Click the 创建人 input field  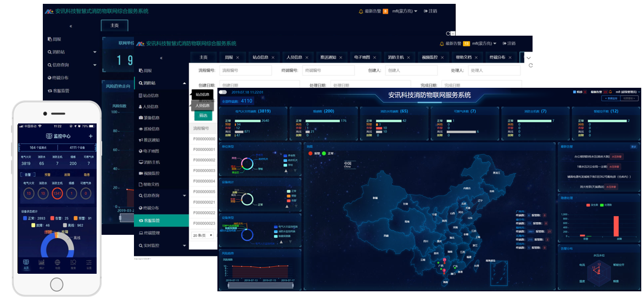[x=412, y=71]
